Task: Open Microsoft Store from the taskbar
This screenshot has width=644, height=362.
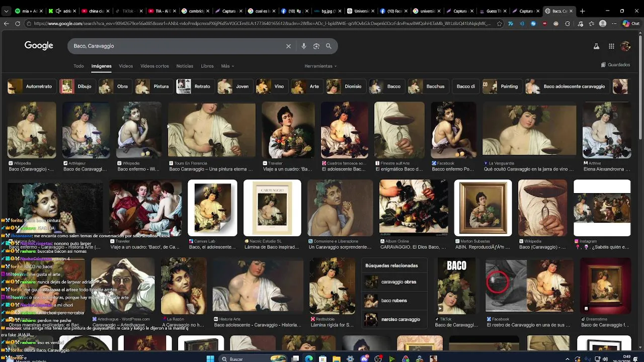Action: pyautogui.click(x=323, y=358)
